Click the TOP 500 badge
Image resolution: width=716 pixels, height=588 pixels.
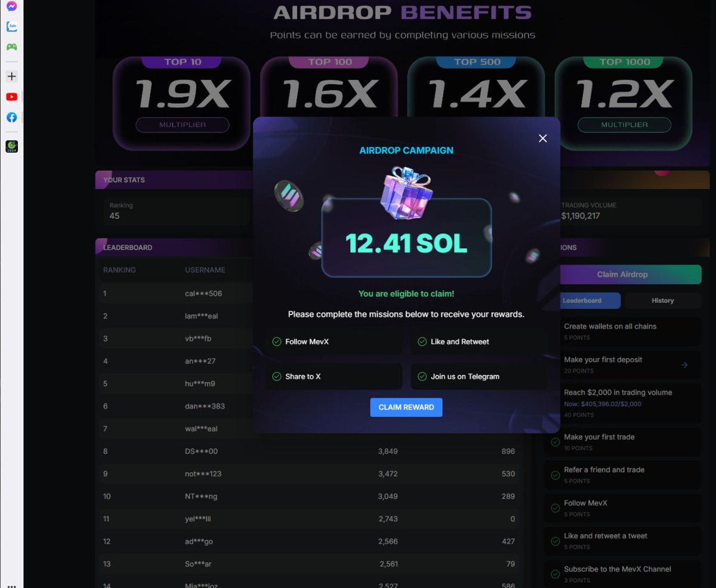tap(477, 62)
